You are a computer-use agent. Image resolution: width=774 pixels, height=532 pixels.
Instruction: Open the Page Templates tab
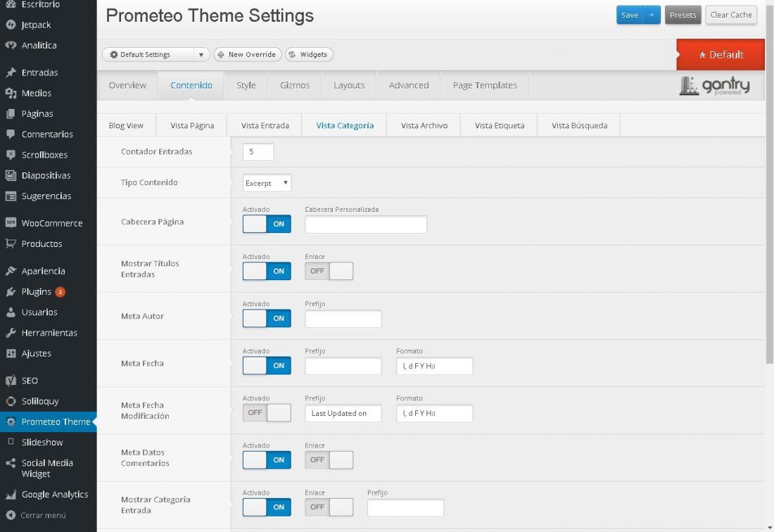pyautogui.click(x=485, y=85)
